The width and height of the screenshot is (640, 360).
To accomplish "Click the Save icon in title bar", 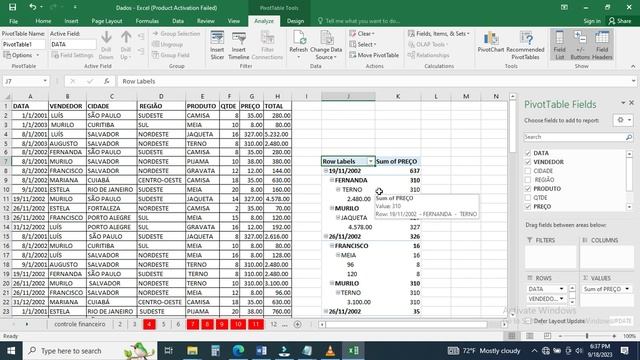I will click(x=13, y=7).
